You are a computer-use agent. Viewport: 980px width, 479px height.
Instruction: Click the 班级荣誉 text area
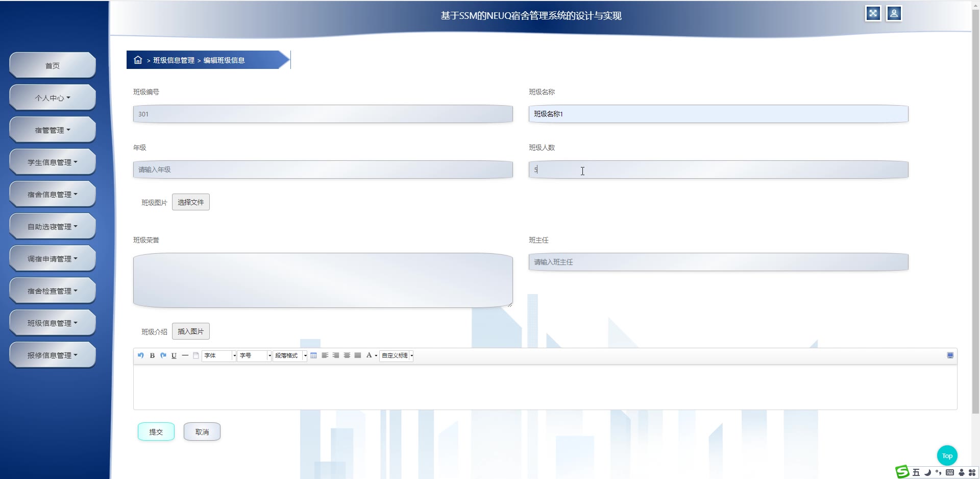pos(323,280)
